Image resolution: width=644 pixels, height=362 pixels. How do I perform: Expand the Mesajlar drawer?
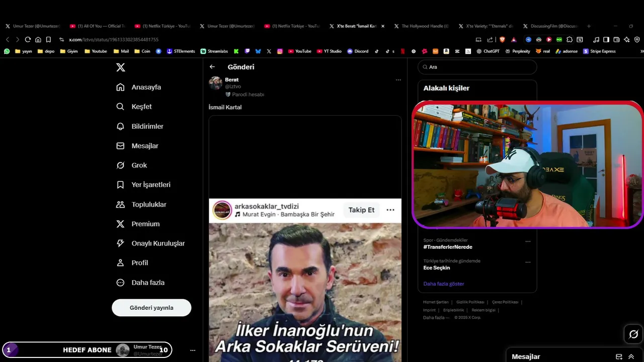click(631, 356)
